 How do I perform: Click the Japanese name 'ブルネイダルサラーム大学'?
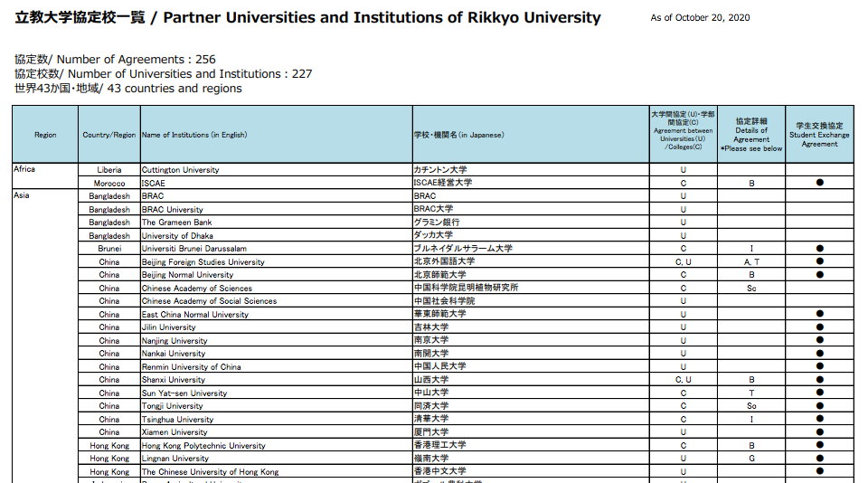tap(463, 249)
